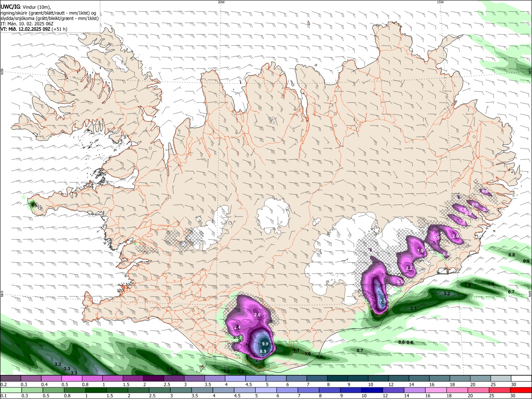This screenshot has height=399, width=532.
Task: Pick the red swatch labeled 30
Action: click(x=522, y=390)
